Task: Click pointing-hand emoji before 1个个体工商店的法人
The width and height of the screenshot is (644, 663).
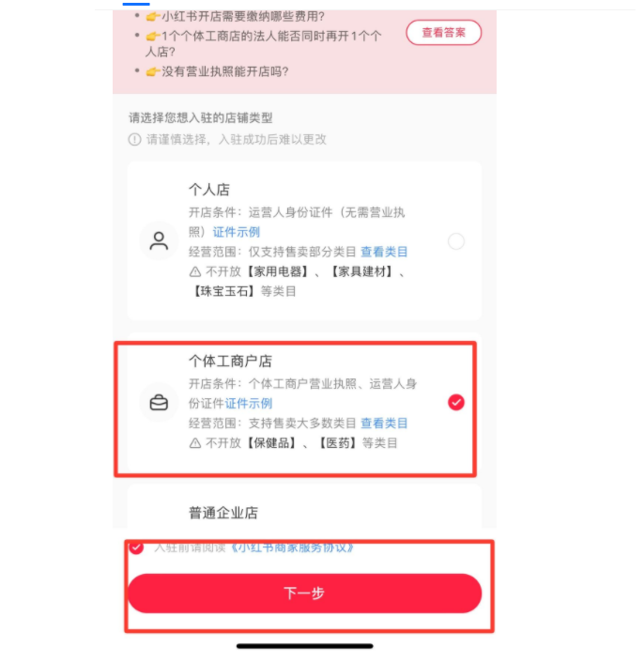Action: tap(152, 37)
